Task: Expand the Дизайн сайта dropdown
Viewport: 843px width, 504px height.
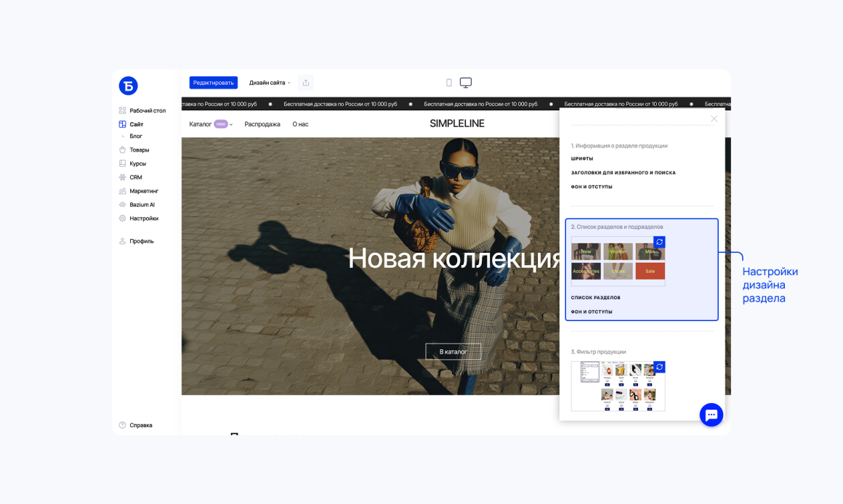Action: pos(270,83)
